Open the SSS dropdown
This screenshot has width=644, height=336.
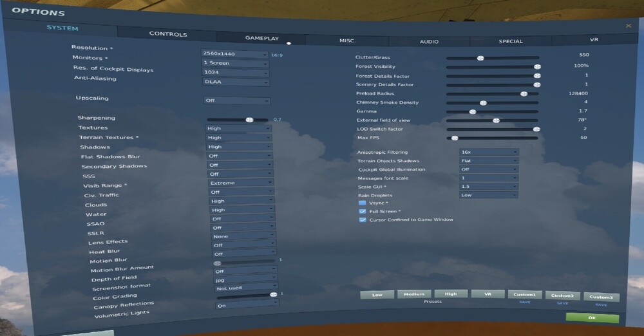pos(241,174)
